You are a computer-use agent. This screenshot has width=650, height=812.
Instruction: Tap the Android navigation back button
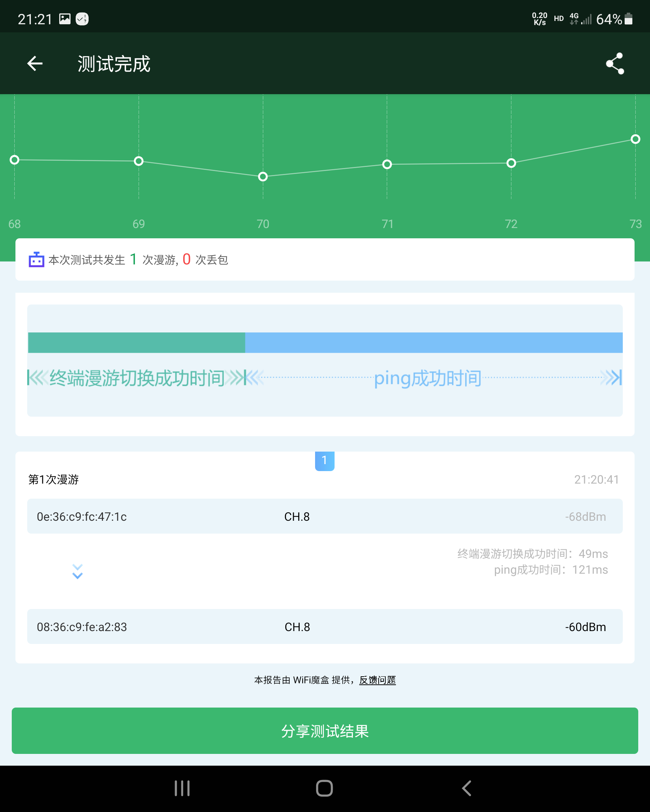pos(467,788)
